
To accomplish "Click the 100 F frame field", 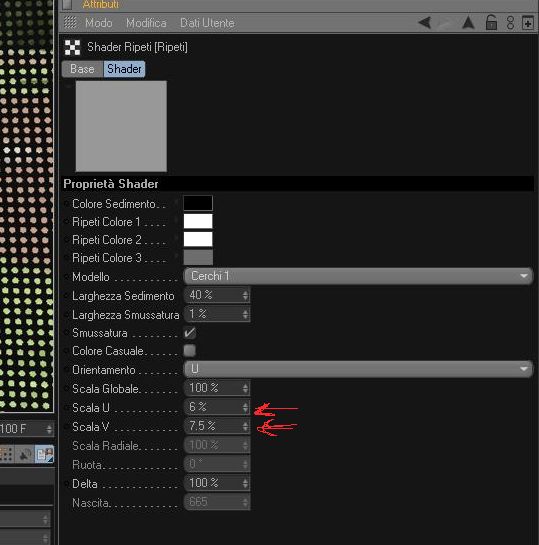I will click(x=26, y=429).
